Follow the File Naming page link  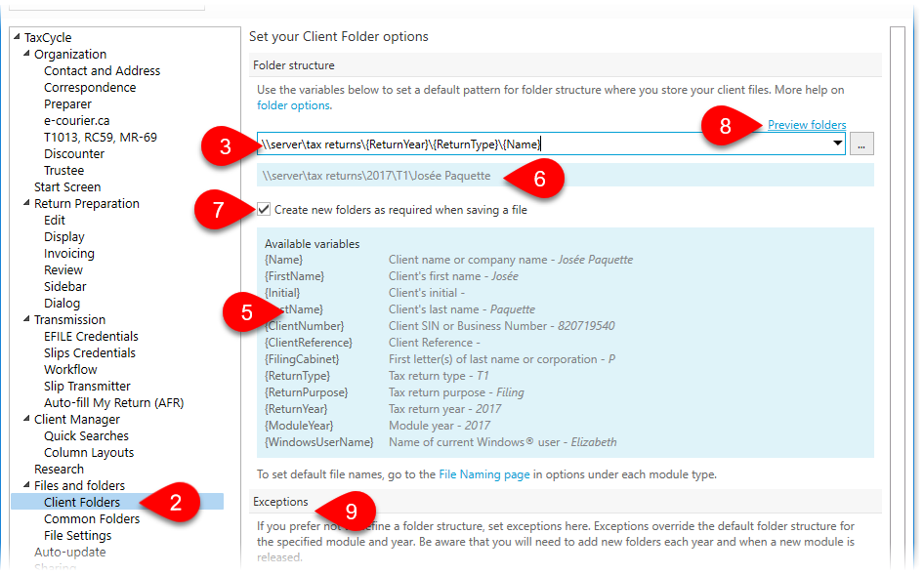(484, 474)
